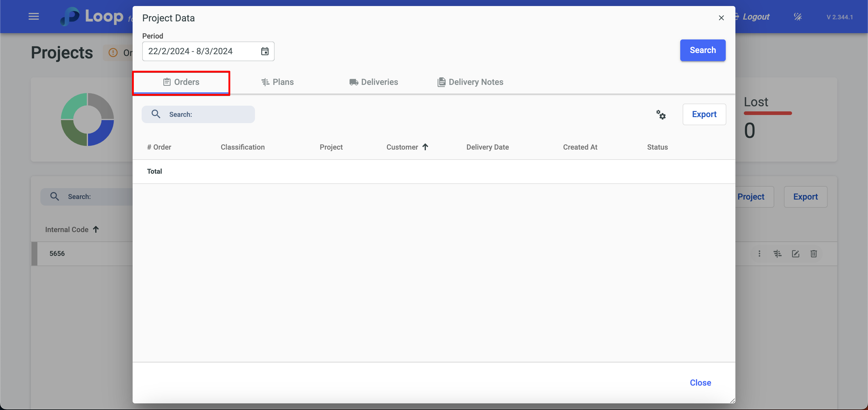Click the edit pencil icon for project 5656

click(x=796, y=254)
